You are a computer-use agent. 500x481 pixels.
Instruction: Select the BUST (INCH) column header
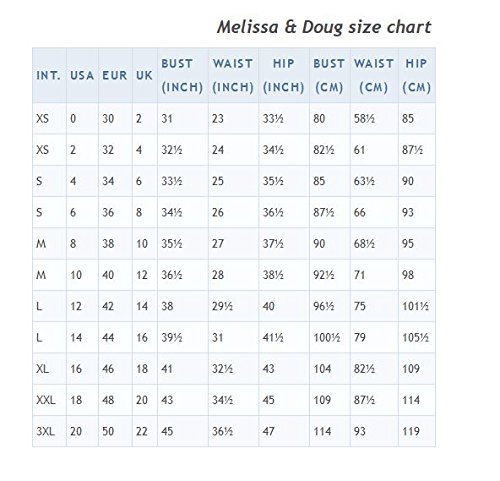pyautogui.click(x=182, y=75)
